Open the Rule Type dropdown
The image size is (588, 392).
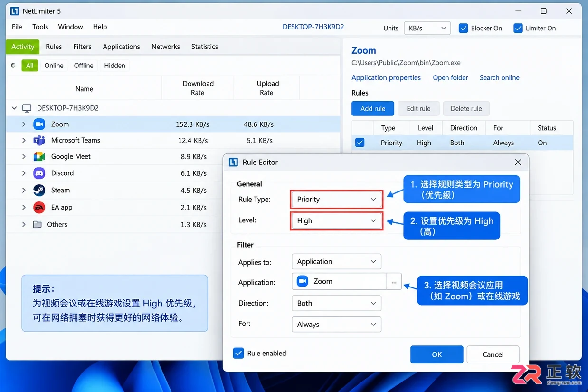tap(336, 200)
